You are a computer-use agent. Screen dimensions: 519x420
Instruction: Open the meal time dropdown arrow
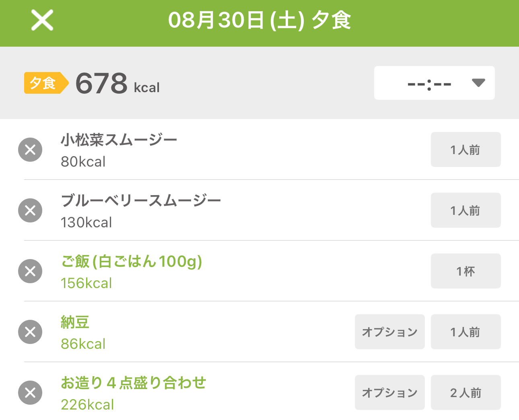[x=478, y=83]
